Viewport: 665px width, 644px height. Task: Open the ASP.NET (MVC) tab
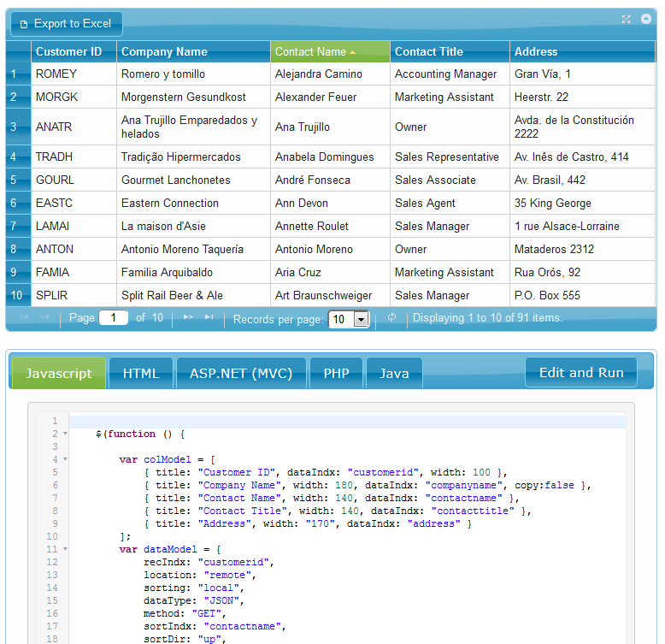(241, 374)
